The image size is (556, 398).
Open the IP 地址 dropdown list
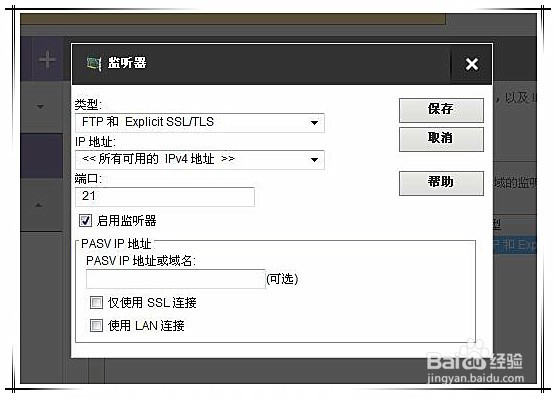(x=200, y=160)
